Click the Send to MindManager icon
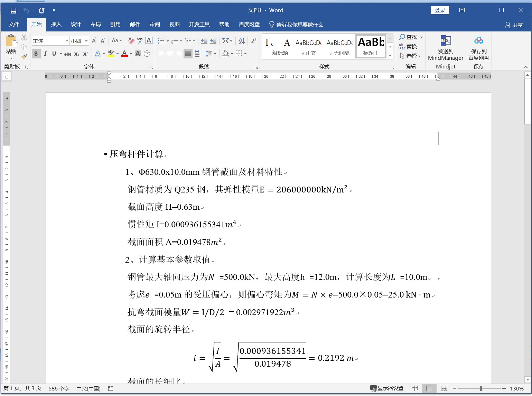The width and height of the screenshot is (532, 396). coord(446,48)
